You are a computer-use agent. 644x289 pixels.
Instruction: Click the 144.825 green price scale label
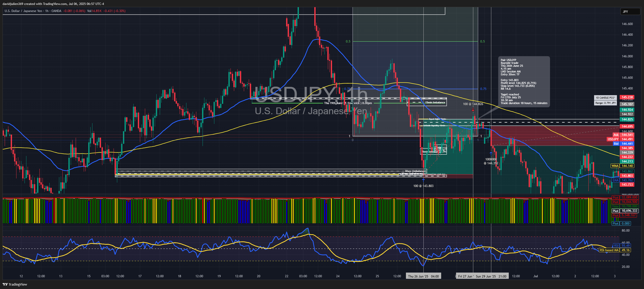click(627, 119)
